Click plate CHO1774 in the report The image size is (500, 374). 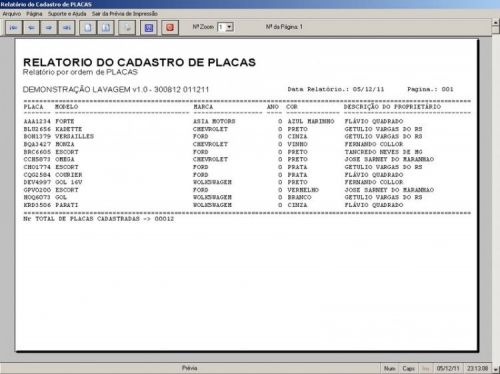[37, 167]
